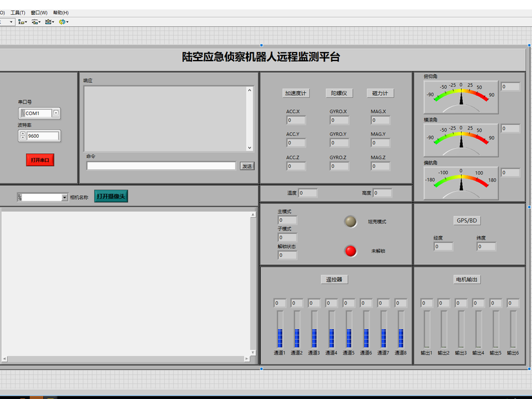Click the MAG.X value field
The height and width of the screenshot is (399, 532).
coord(380,120)
